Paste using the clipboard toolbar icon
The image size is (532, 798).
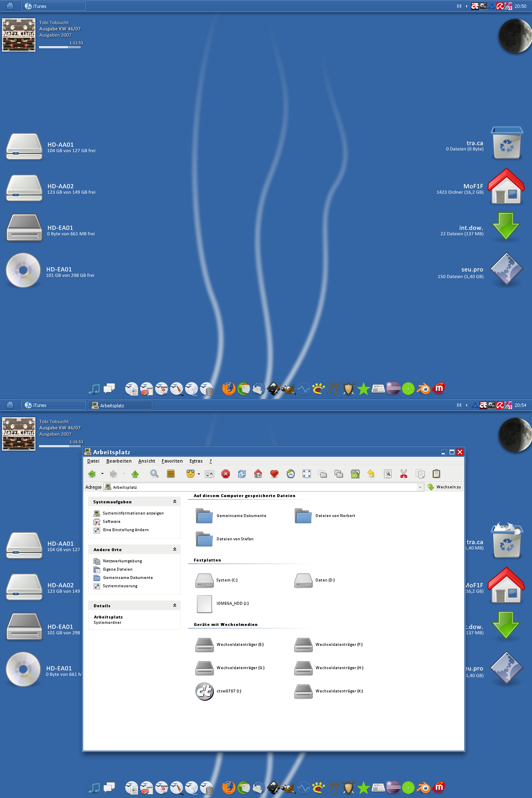pos(436,474)
